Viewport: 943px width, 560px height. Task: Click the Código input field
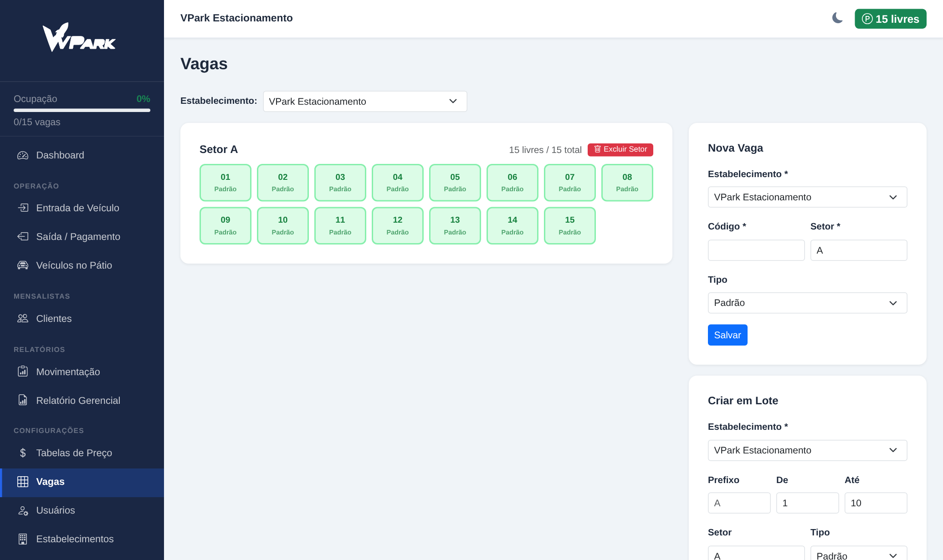point(756,250)
